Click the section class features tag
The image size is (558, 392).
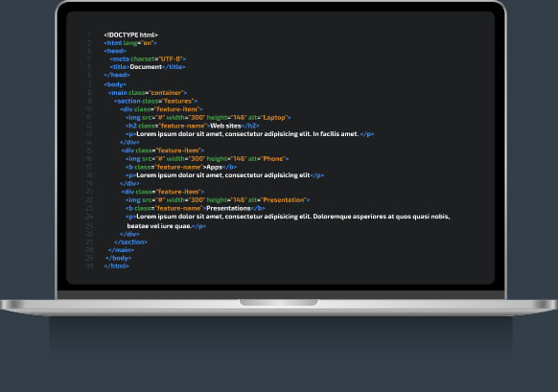pos(156,101)
